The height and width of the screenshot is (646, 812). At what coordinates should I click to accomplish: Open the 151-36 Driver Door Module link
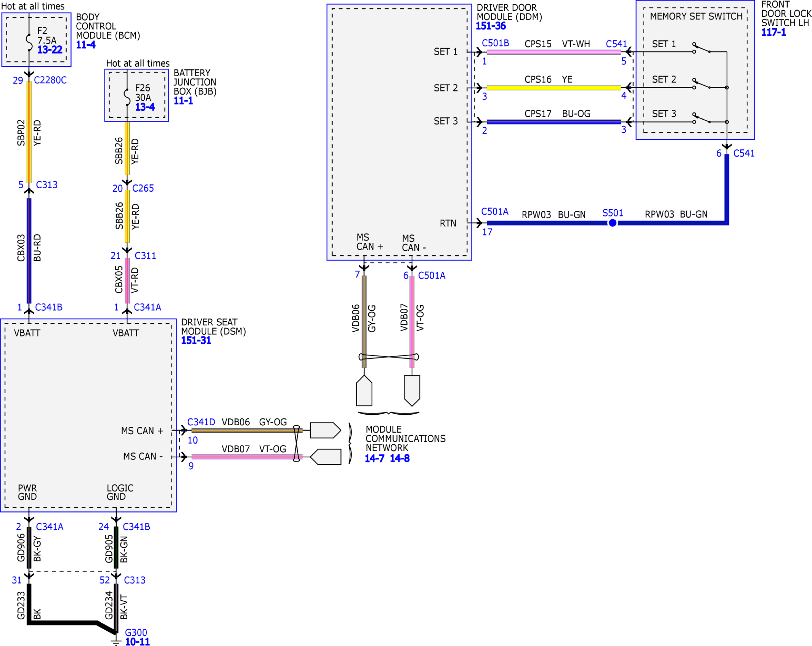(491, 26)
